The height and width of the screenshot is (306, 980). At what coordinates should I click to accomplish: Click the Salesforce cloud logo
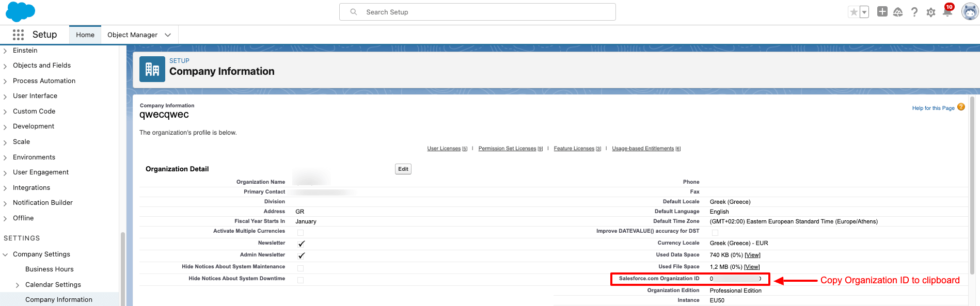pyautogui.click(x=20, y=11)
